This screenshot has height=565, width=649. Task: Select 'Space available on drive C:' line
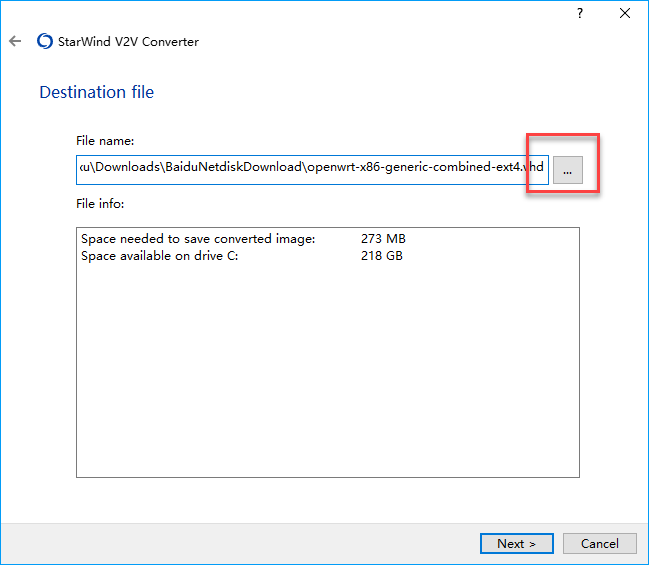159,256
